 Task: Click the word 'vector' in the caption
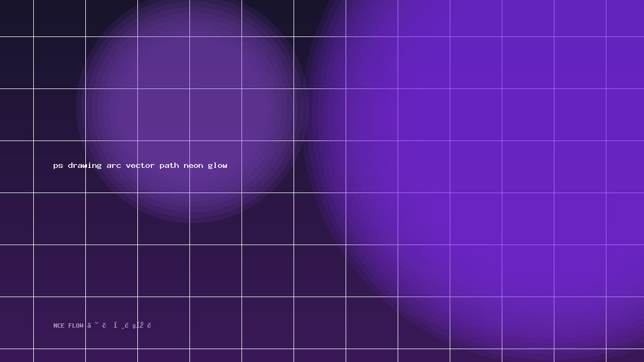click(x=140, y=166)
